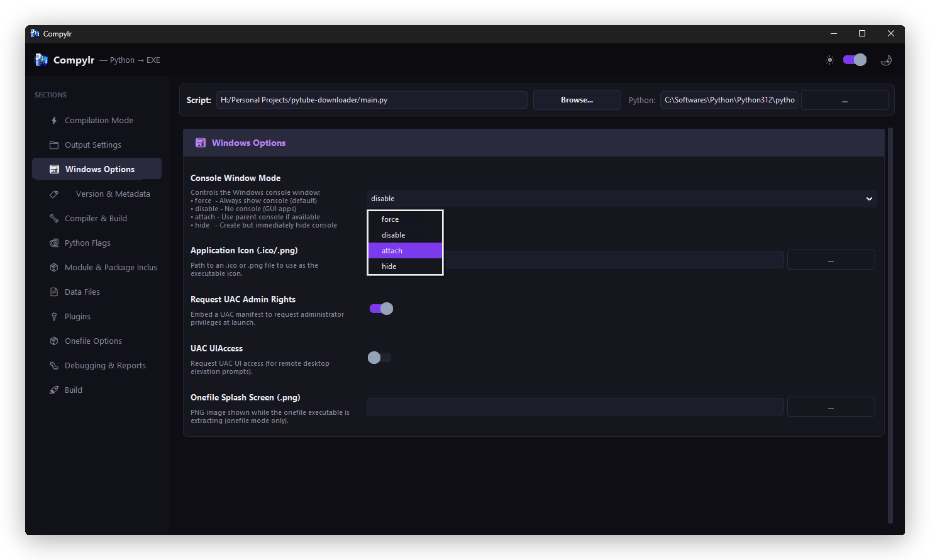Click the ... button next to Python path

pyautogui.click(x=845, y=100)
